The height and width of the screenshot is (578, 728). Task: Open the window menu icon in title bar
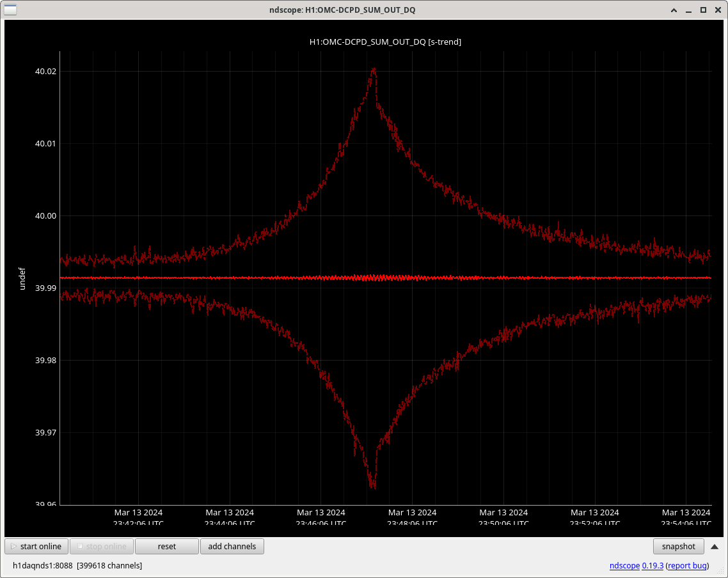(x=9, y=10)
